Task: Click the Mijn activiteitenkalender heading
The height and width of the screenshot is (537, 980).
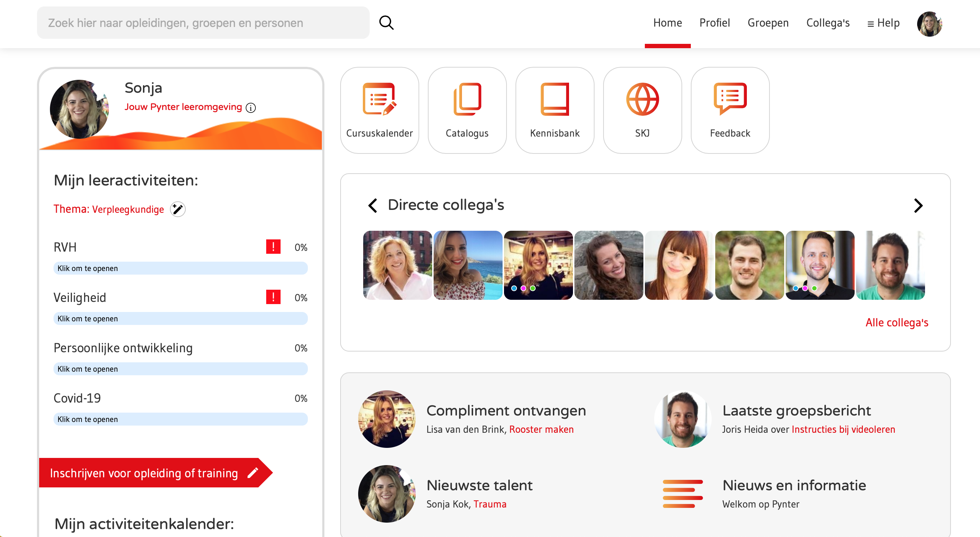Action: (x=144, y=524)
